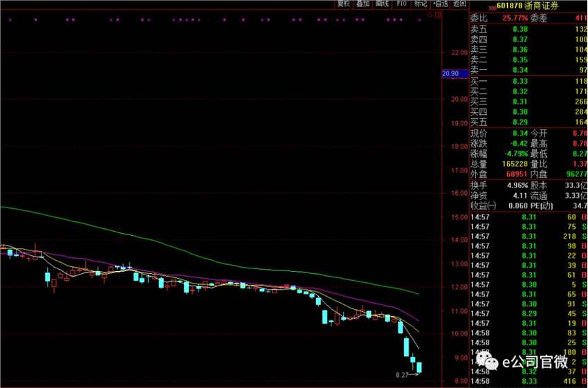
Task: Click the 22.00 price axis label
Action: tap(459, 53)
